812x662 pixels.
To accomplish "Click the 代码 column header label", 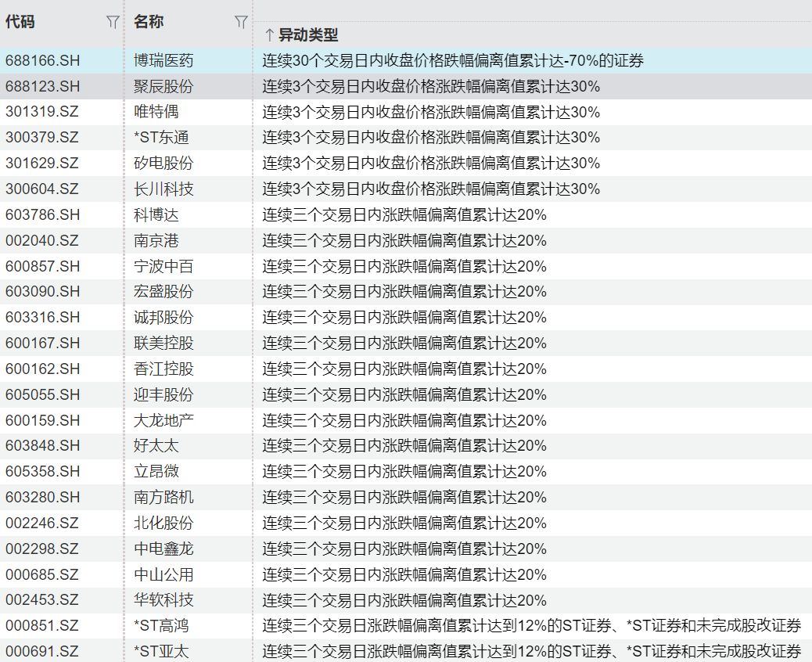I will [20, 22].
